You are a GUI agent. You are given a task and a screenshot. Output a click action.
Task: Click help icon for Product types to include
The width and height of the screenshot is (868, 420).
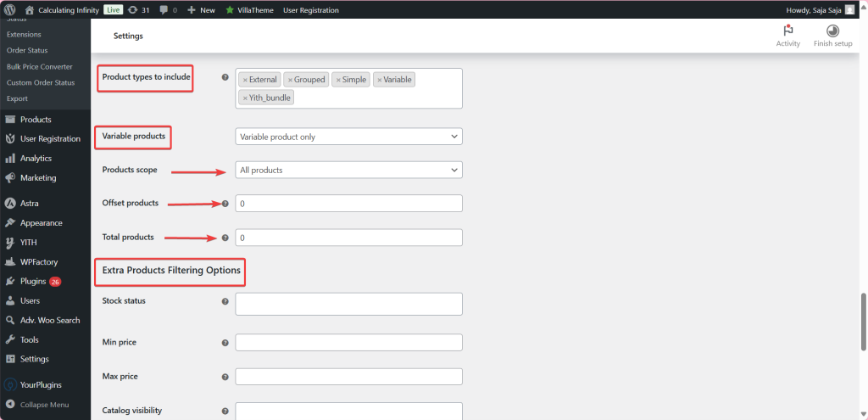pyautogui.click(x=225, y=77)
